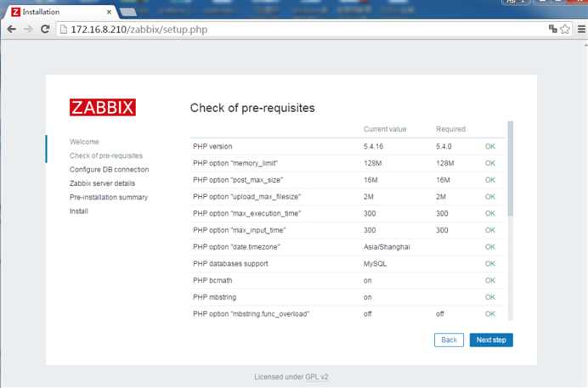This screenshot has width=588, height=388.
Task: Click the ZABBIX logo
Action: point(102,108)
